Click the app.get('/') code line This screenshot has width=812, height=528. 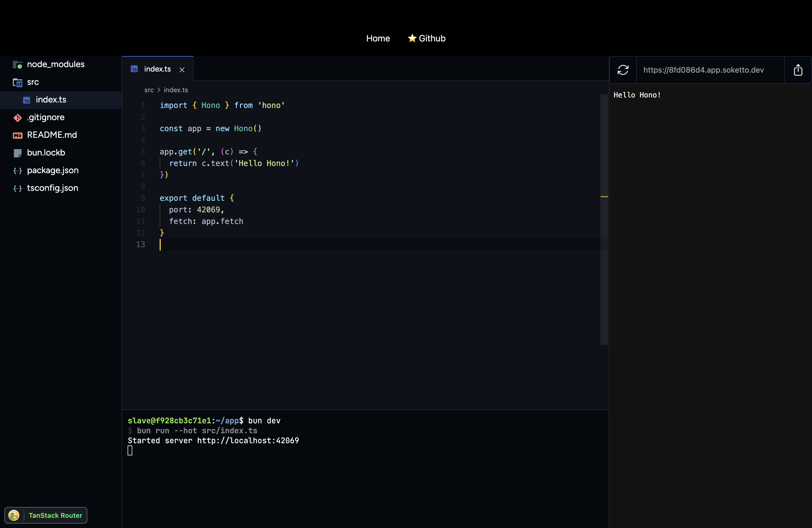click(x=209, y=152)
